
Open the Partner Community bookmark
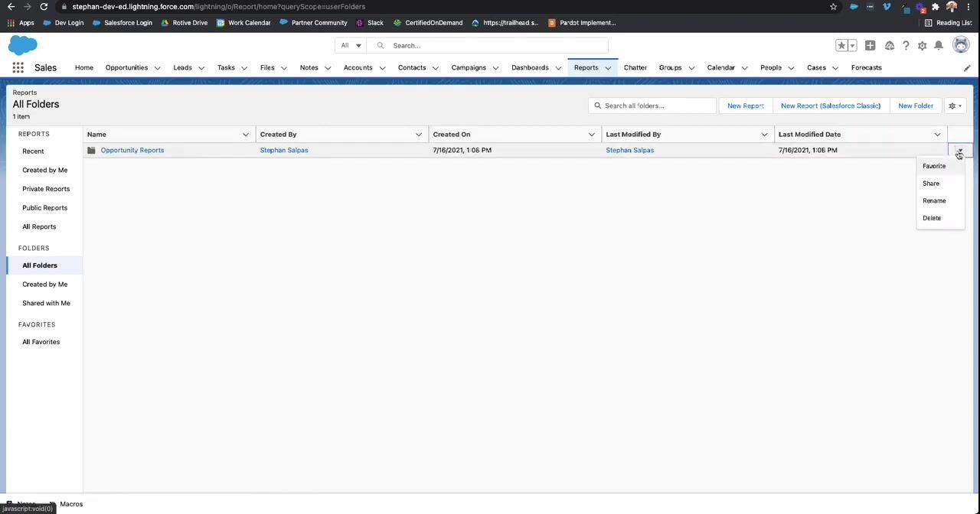[314, 23]
